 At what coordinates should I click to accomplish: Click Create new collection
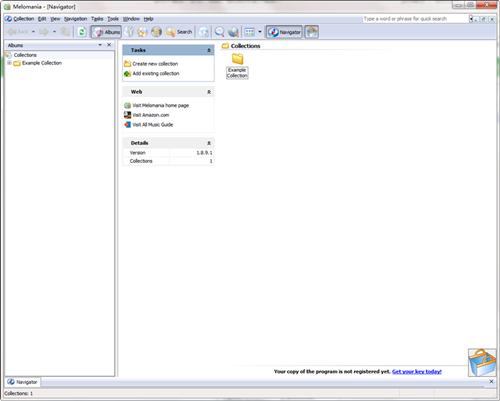155,64
